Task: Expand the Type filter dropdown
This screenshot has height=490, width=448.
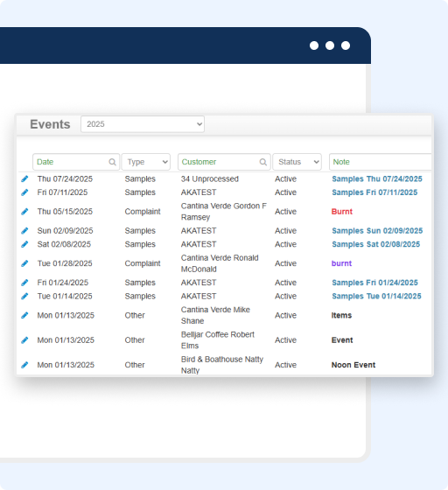Action: 146,162
